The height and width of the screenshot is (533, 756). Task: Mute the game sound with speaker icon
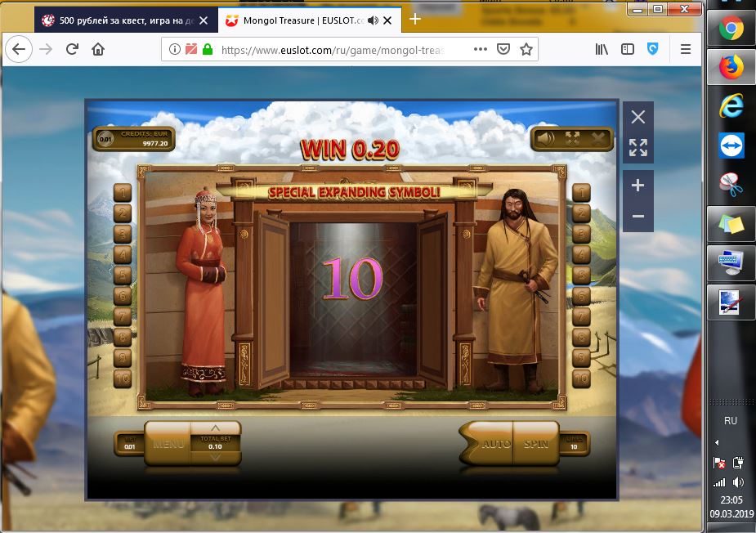coord(545,139)
